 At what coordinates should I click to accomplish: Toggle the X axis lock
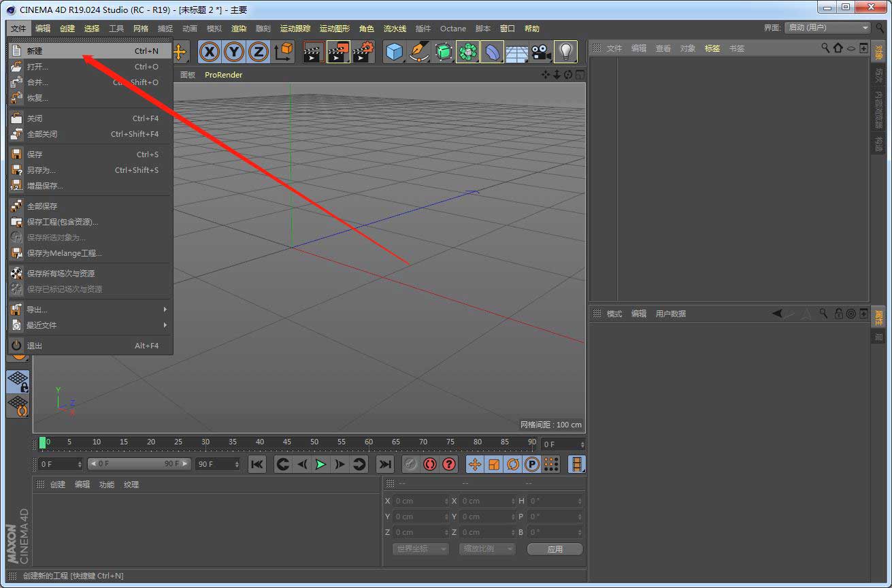click(210, 52)
